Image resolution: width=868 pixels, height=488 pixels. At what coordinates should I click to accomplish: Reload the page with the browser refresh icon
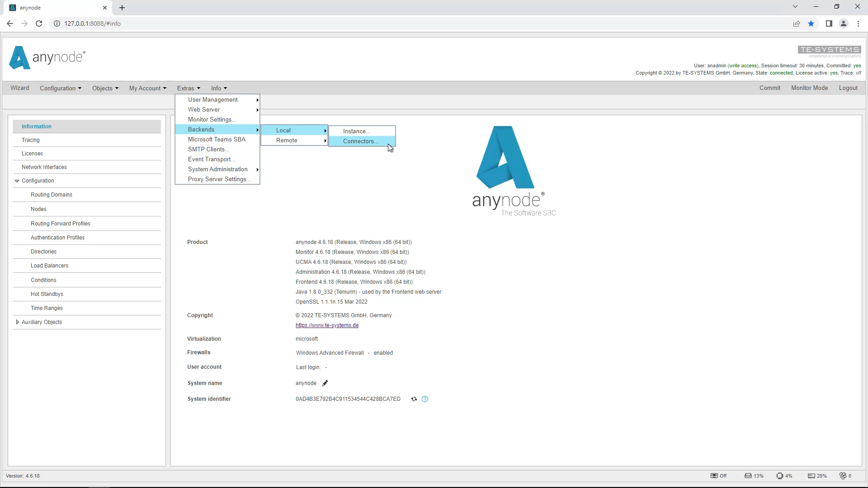point(39,23)
